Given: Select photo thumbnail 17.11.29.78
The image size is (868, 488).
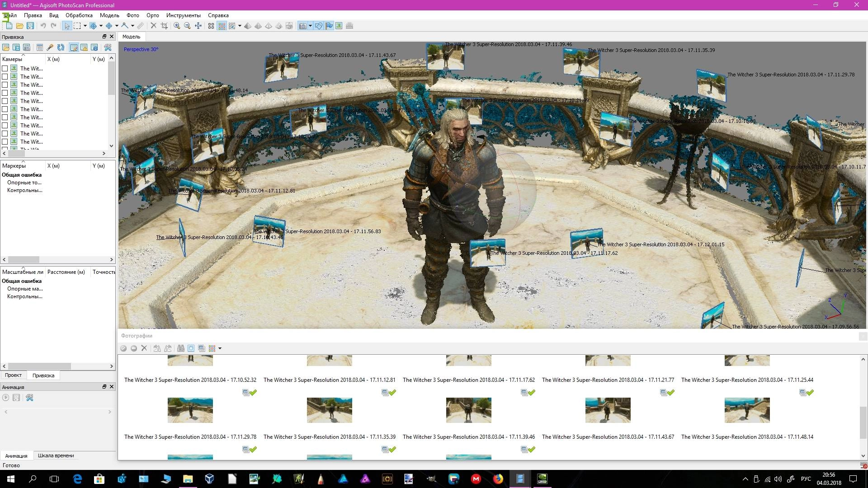Looking at the screenshot, I should point(190,410).
